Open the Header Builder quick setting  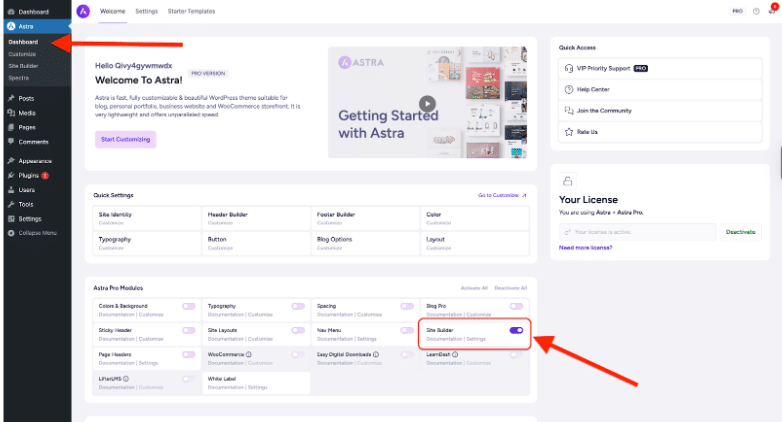pyautogui.click(x=256, y=218)
